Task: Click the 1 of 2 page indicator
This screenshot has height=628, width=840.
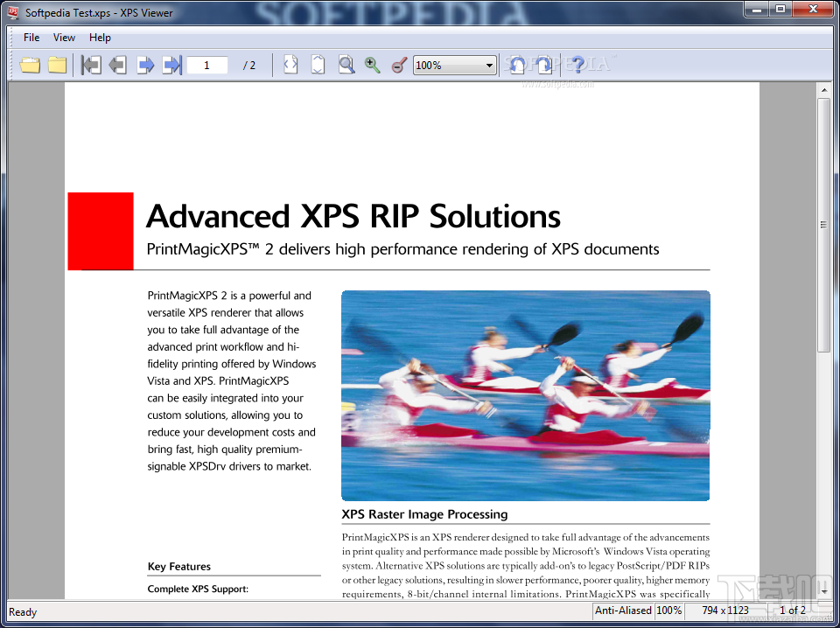Action: [792, 611]
